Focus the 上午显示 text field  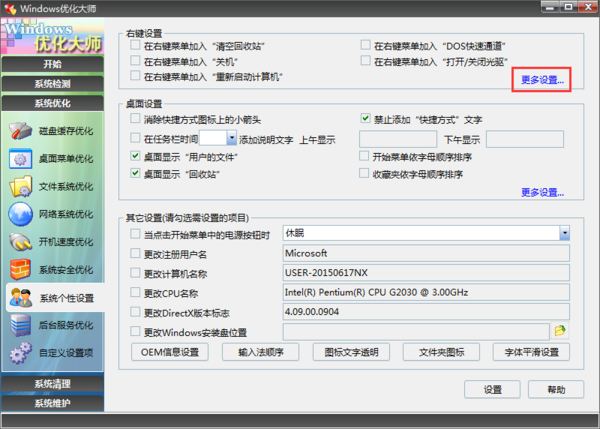398,139
